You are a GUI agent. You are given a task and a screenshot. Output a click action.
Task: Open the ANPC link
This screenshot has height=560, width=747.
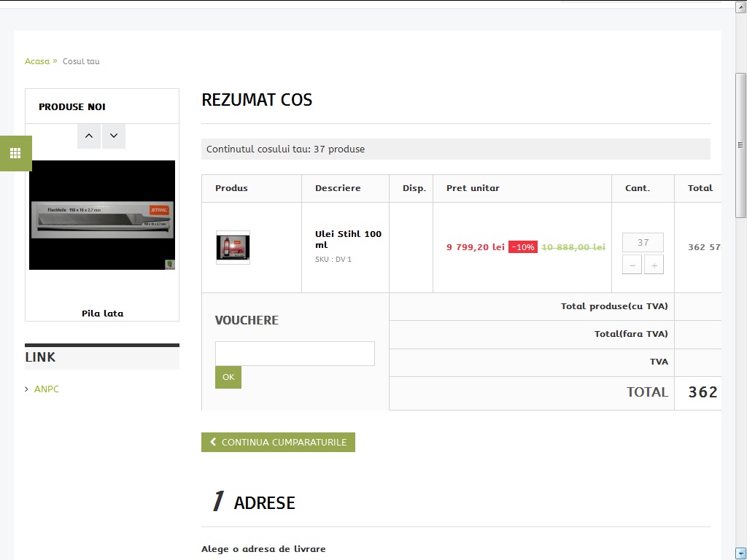(47, 389)
